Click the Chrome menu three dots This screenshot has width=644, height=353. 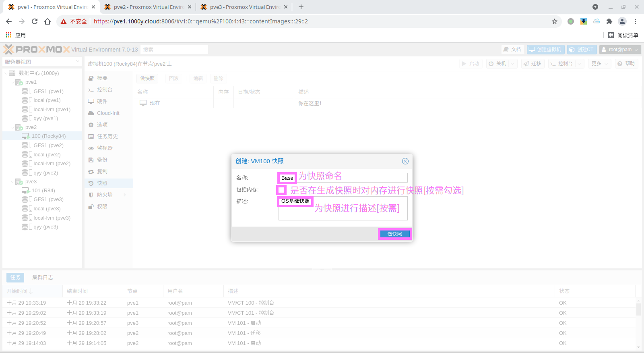tap(635, 21)
